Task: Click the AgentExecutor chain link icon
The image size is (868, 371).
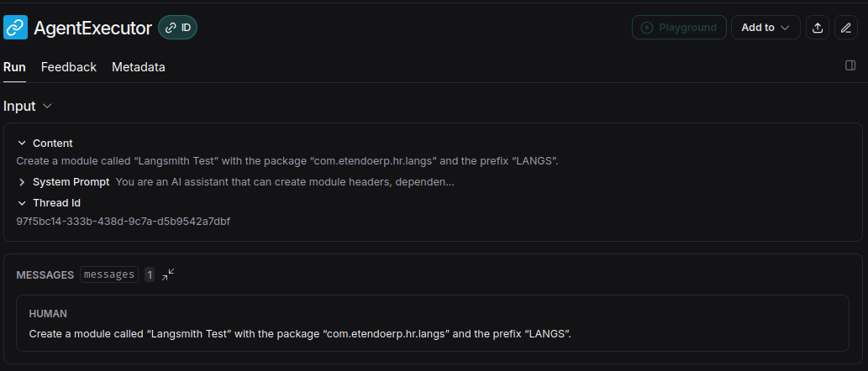Action: point(15,27)
